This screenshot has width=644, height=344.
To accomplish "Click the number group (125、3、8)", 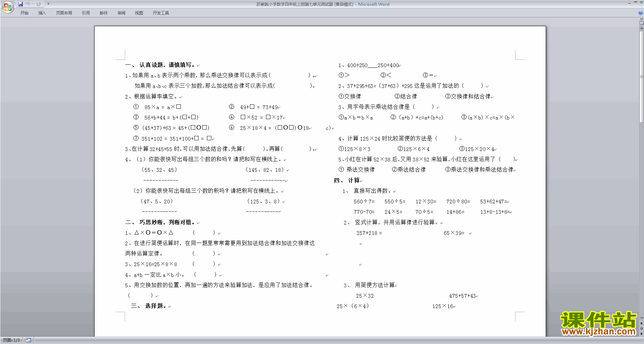I will 264,201.
